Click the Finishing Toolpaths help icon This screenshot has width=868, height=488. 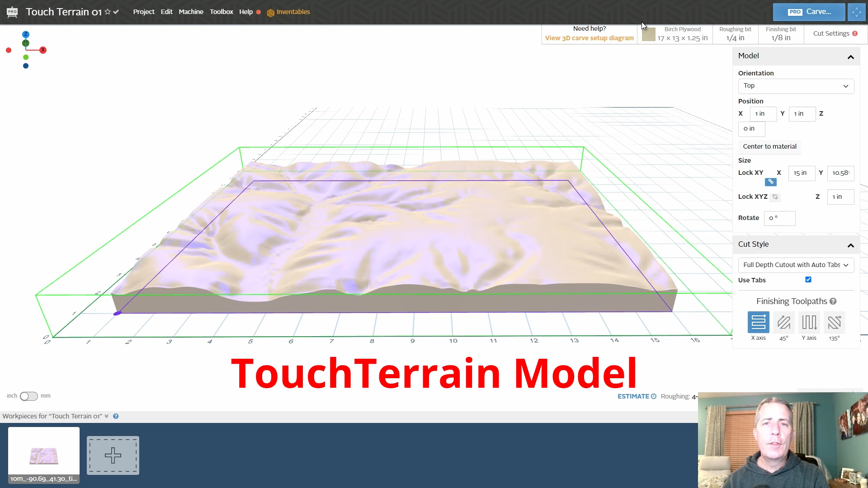point(833,301)
